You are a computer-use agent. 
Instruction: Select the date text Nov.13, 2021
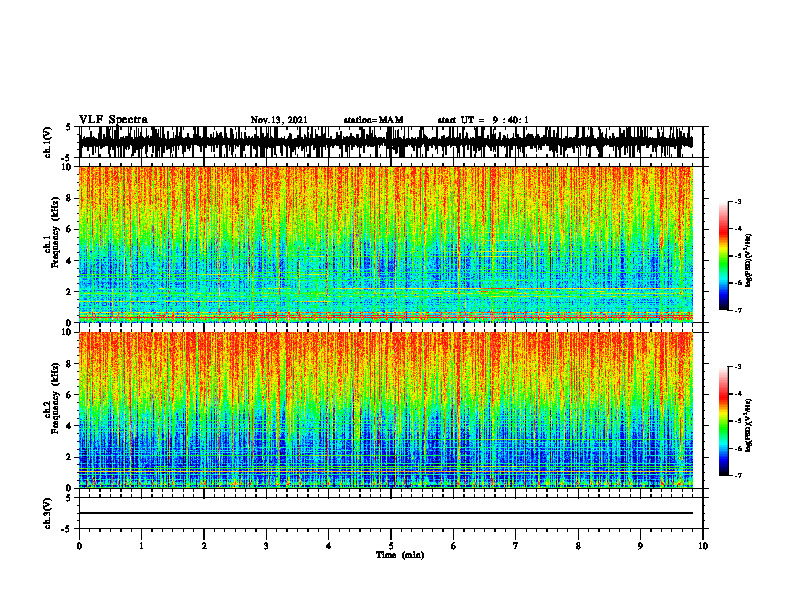pyautogui.click(x=279, y=120)
